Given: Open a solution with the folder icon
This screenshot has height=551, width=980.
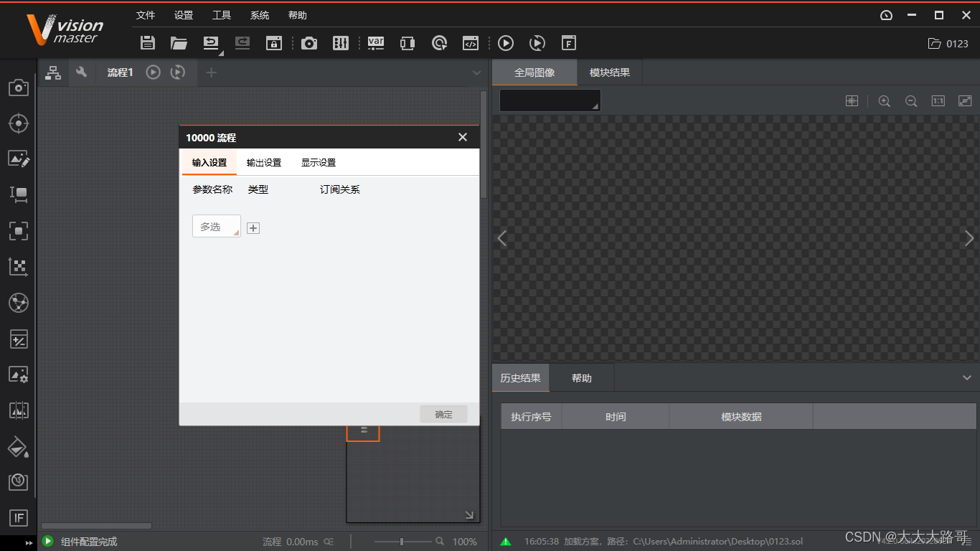Looking at the screenshot, I should point(179,43).
